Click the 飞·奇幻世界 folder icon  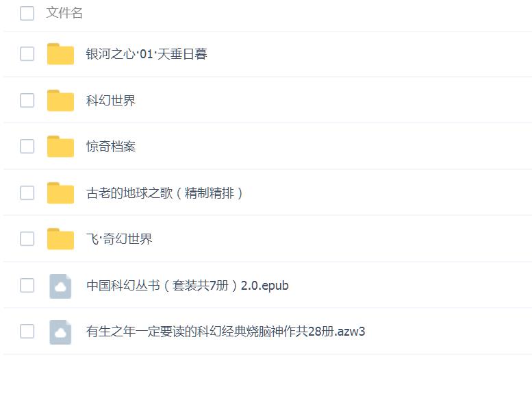pyautogui.click(x=60, y=239)
